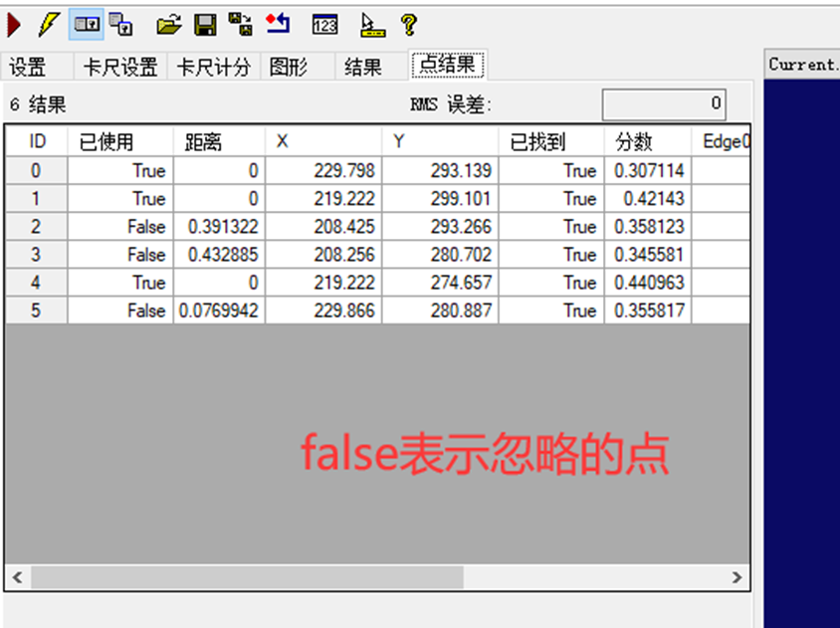Click the distance cell 0.0769942

click(219, 311)
